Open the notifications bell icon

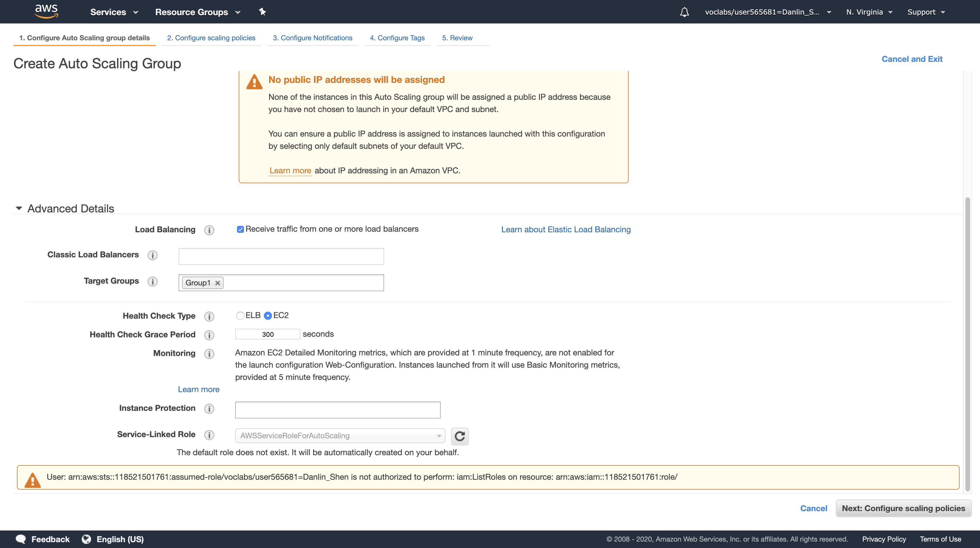point(684,12)
